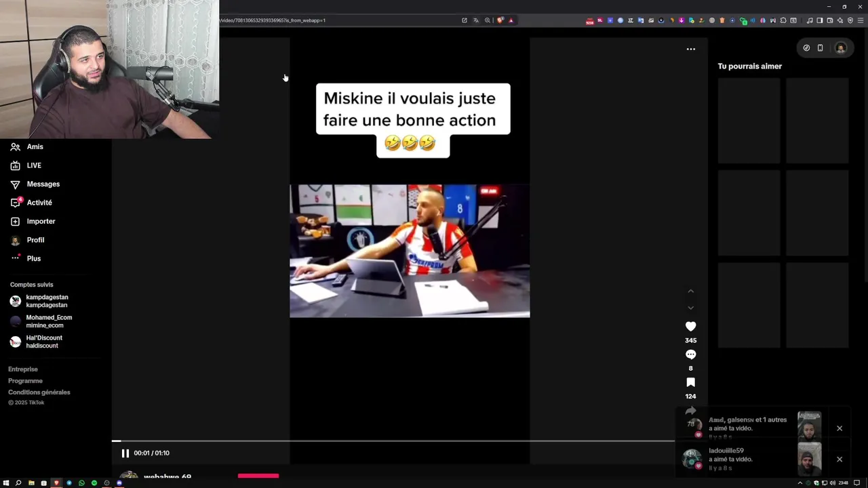Open the browser extensions puzzle icon
868x488 pixels.
[783, 20]
